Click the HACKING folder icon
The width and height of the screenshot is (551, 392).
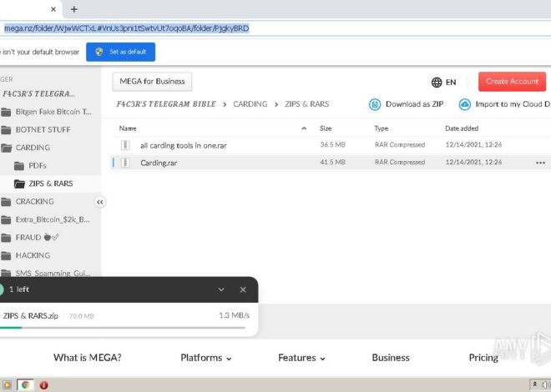pos(6,256)
